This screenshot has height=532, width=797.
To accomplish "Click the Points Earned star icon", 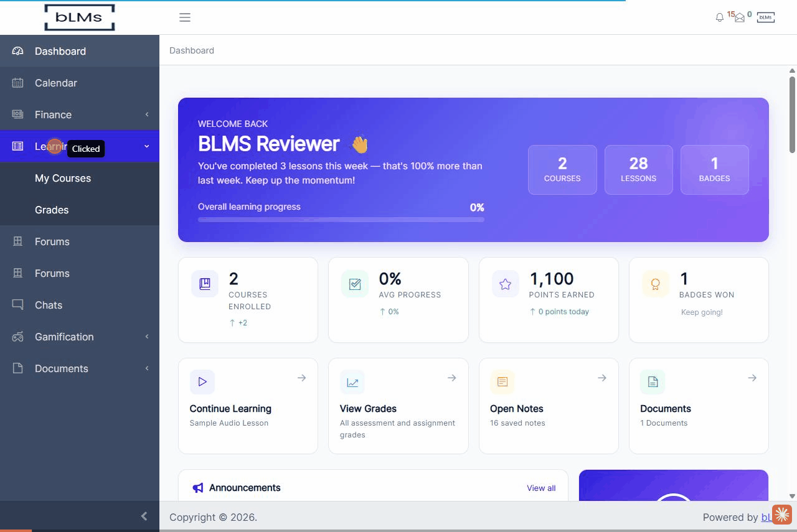I will pyautogui.click(x=506, y=284).
